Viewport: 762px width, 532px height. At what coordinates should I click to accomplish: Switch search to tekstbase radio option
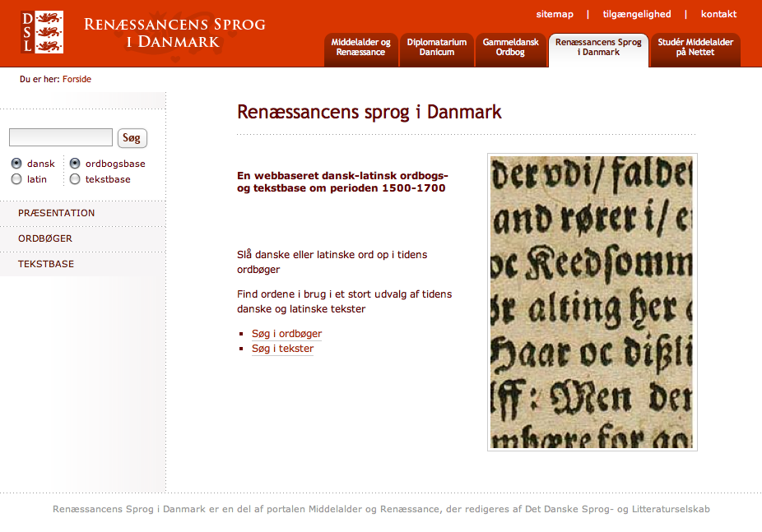75,179
